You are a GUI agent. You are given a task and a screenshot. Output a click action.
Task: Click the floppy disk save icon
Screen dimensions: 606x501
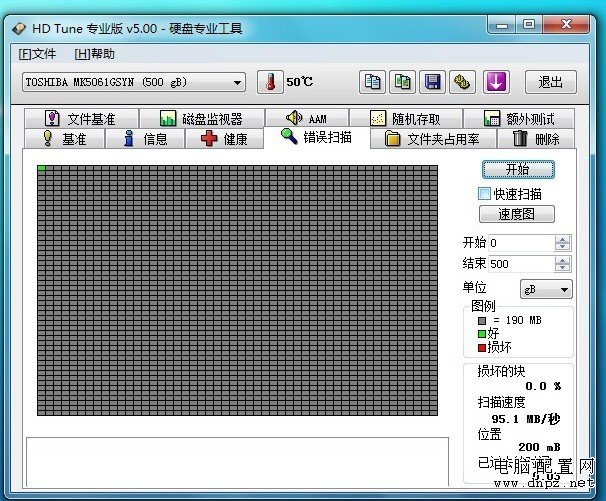tap(432, 82)
